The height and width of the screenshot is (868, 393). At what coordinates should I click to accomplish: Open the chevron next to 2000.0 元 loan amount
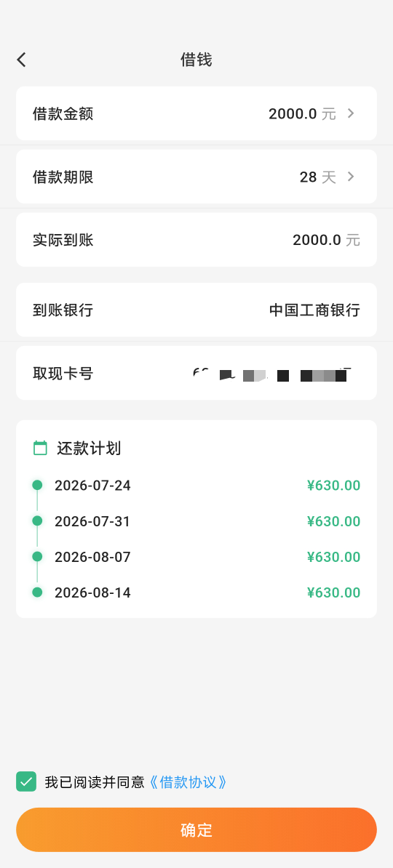350,113
